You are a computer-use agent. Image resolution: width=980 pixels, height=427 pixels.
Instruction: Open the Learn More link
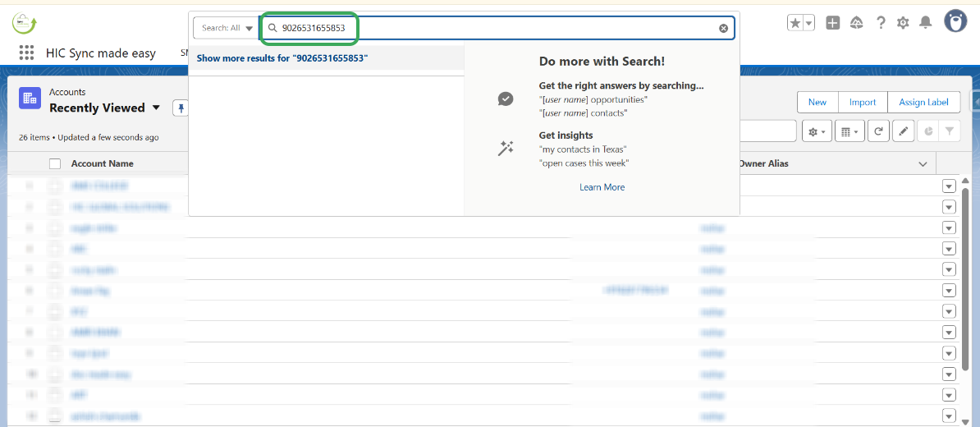click(602, 187)
